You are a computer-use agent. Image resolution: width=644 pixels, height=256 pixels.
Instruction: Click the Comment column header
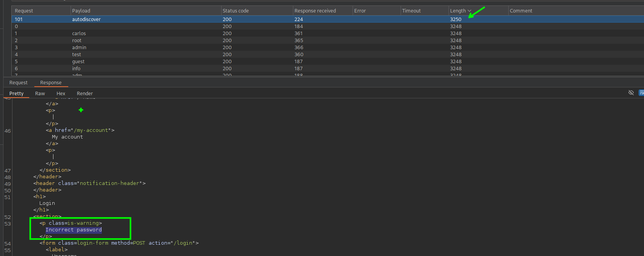point(521,11)
